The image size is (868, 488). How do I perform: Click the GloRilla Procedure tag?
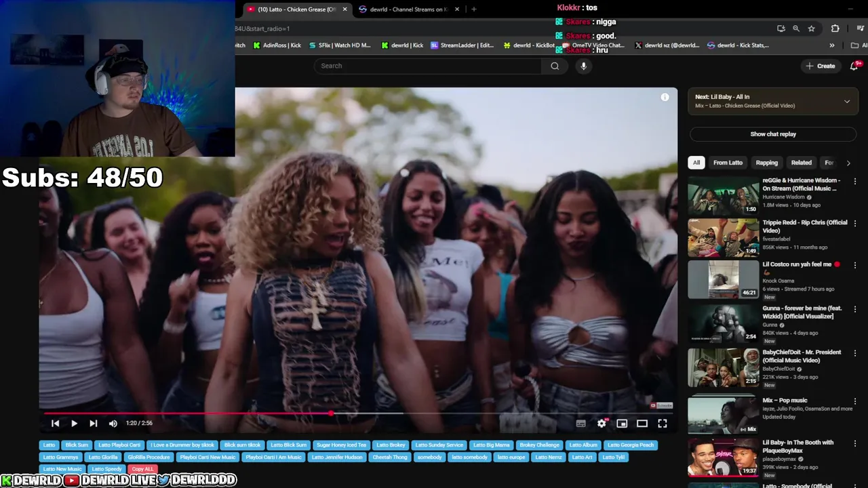coord(149,457)
